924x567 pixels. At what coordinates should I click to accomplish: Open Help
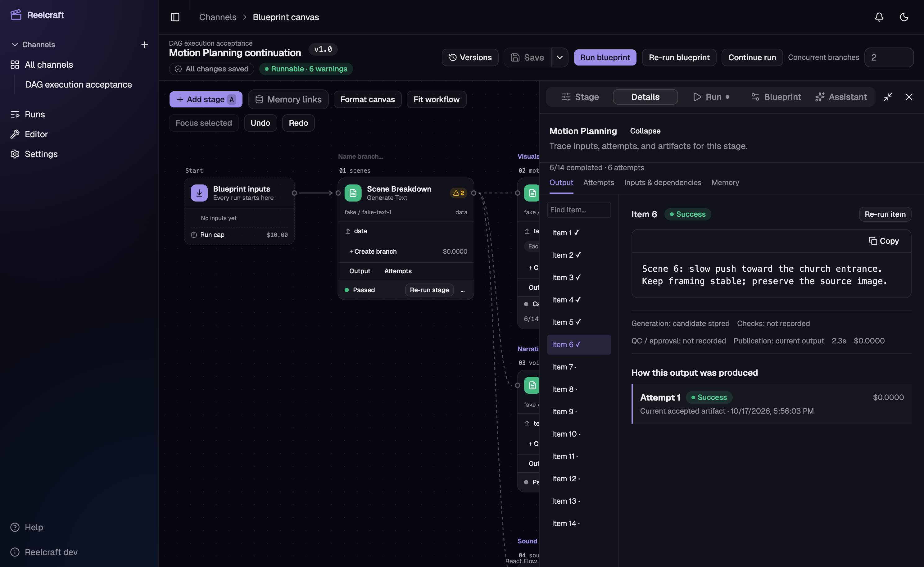(34, 527)
